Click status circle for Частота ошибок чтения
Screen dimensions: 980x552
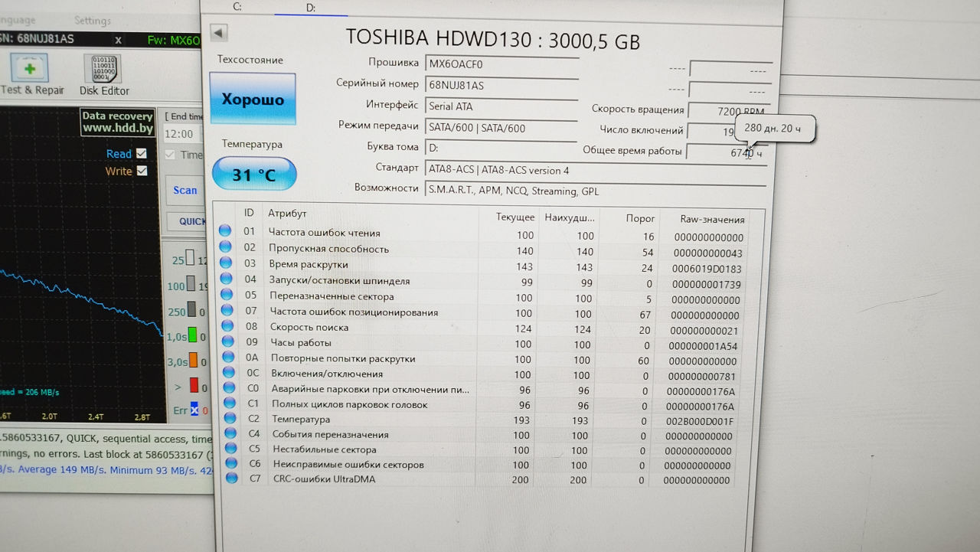[225, 231]
